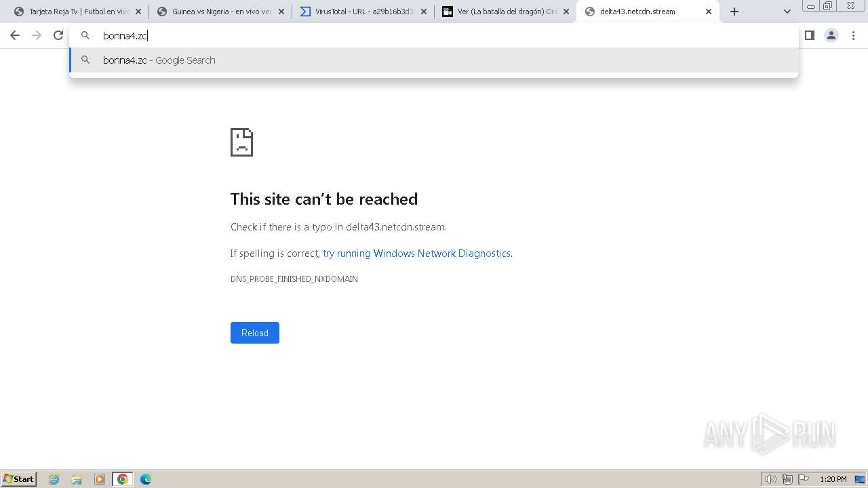Close the Guinea vs Nigeria tab
The height and width of the screenshot is (488, 868).
[x=281, y=12]
